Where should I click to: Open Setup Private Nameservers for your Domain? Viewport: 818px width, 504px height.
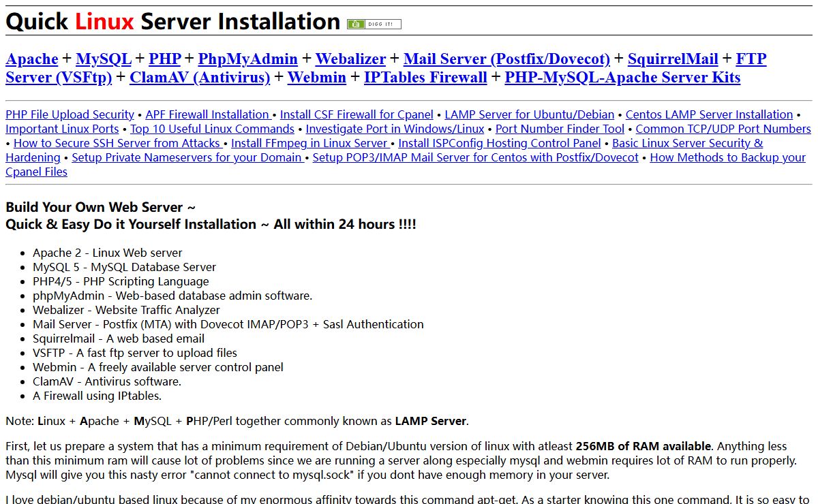187,157
